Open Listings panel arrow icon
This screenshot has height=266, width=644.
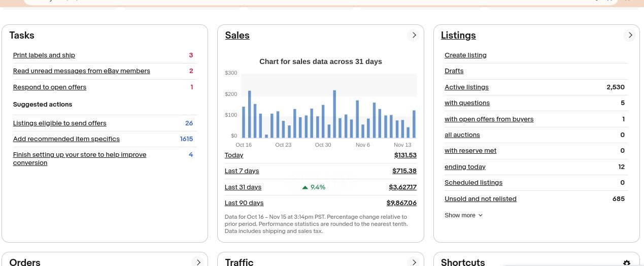pos(630,36)
